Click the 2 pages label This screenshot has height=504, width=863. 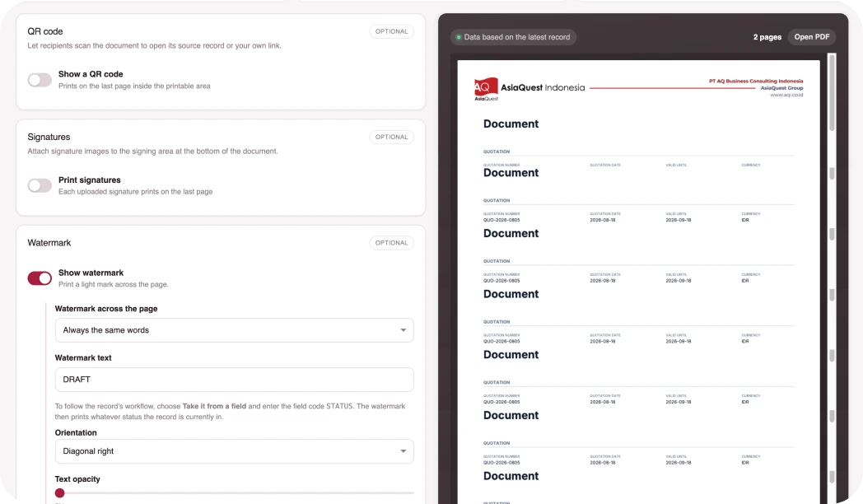pos(767,37)
